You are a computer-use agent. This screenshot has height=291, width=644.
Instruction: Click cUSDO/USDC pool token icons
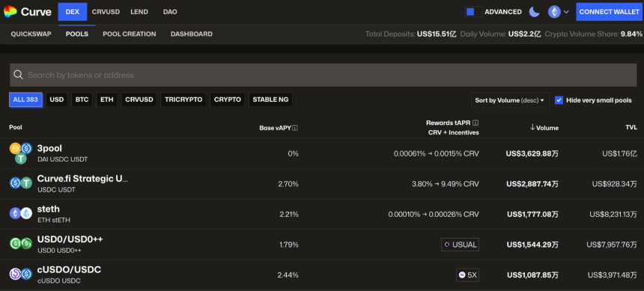20,274
